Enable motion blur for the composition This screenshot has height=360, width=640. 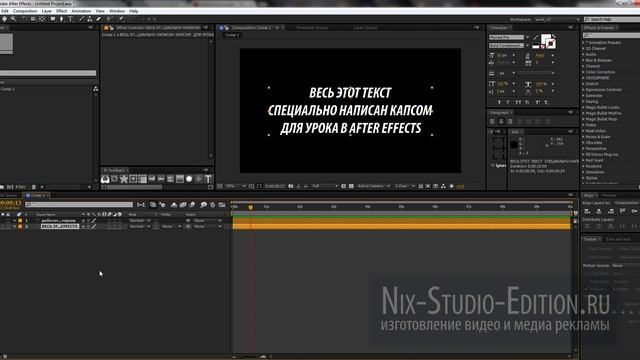point(192,205)
